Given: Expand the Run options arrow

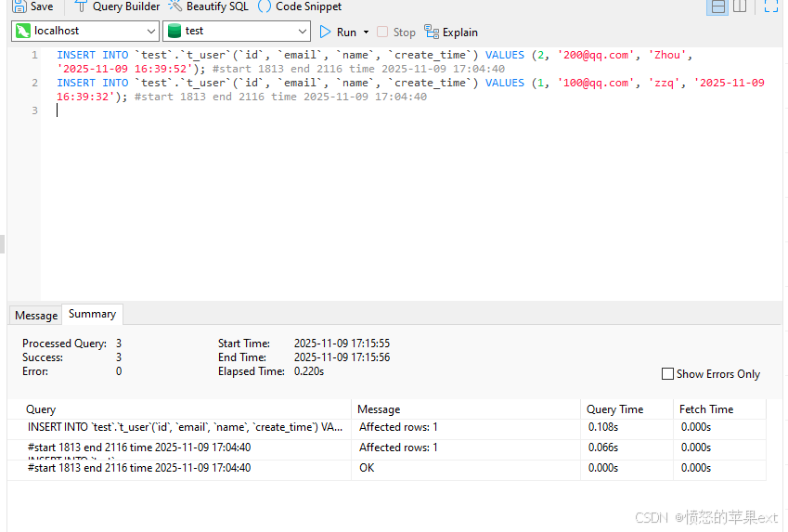Looking at the screenshot, I should point(366,32).
